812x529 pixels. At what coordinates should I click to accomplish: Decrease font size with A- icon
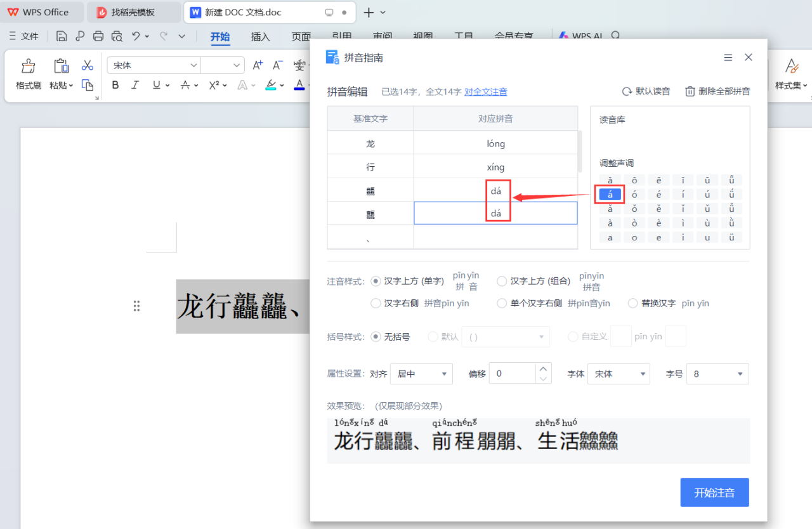278,65
